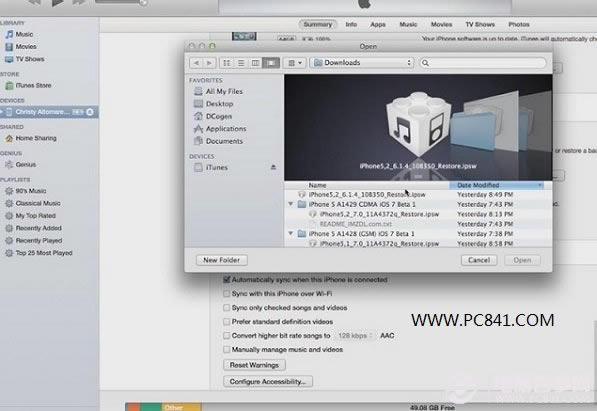597x411 pixels.
Task: Switch to the Info tab
Action: click(351, 24)
